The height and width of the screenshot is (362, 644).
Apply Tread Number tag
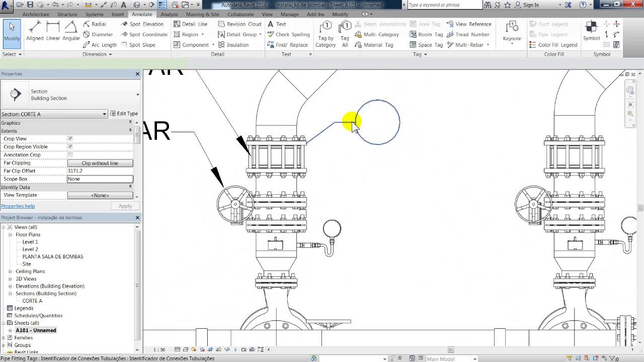click(467, 35)
